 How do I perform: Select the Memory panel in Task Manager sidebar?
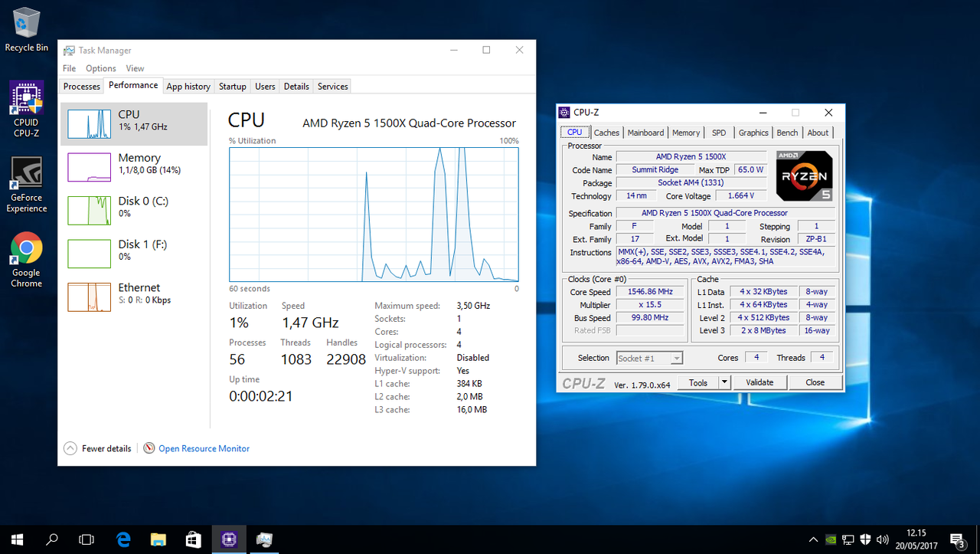pos(134,163)
